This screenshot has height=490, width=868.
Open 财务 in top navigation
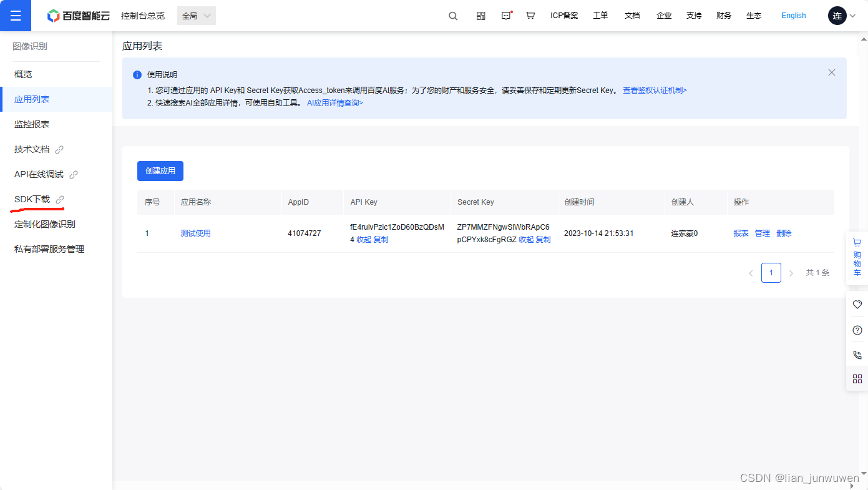724,16
